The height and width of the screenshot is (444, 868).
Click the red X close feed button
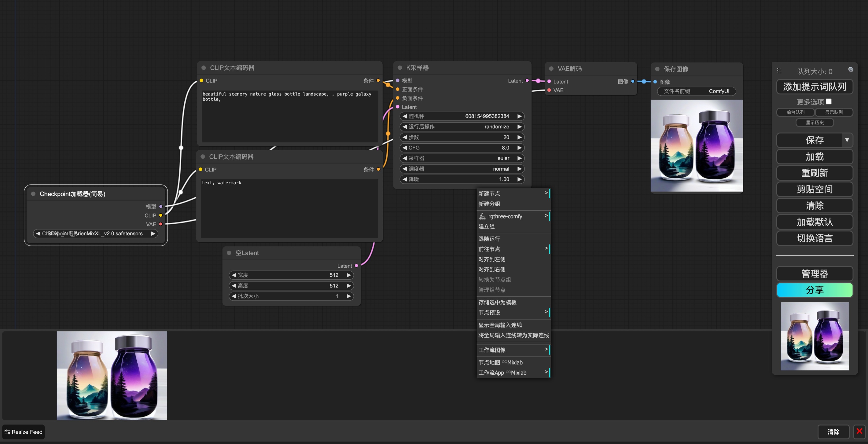click(859, 431)
